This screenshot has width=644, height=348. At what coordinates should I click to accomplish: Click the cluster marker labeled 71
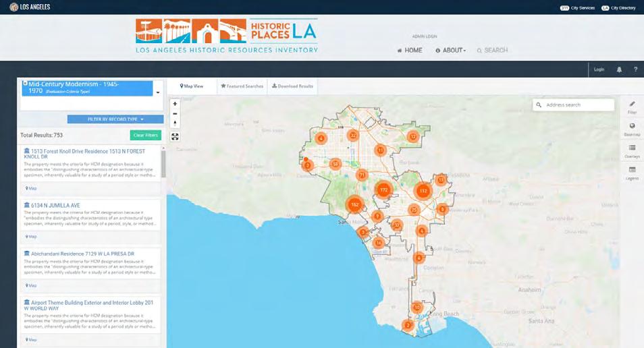pyautogui.click(x=362, y=175)
